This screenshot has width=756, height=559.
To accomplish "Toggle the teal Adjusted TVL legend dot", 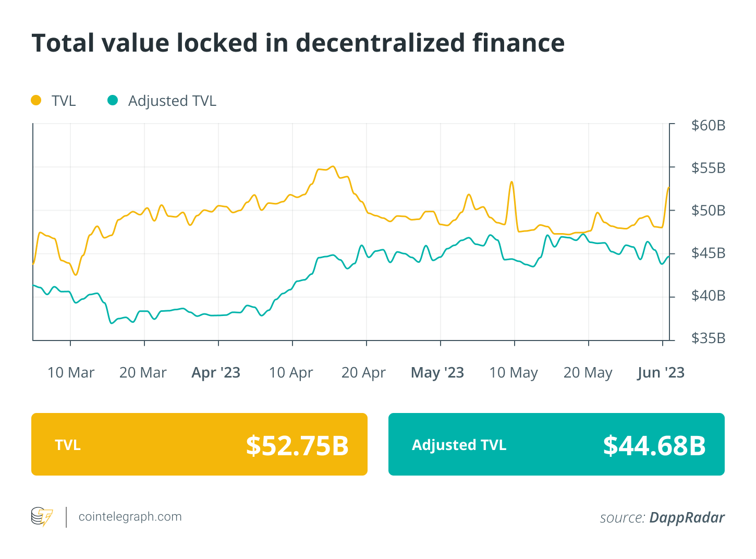I will (x=113, y=100).
